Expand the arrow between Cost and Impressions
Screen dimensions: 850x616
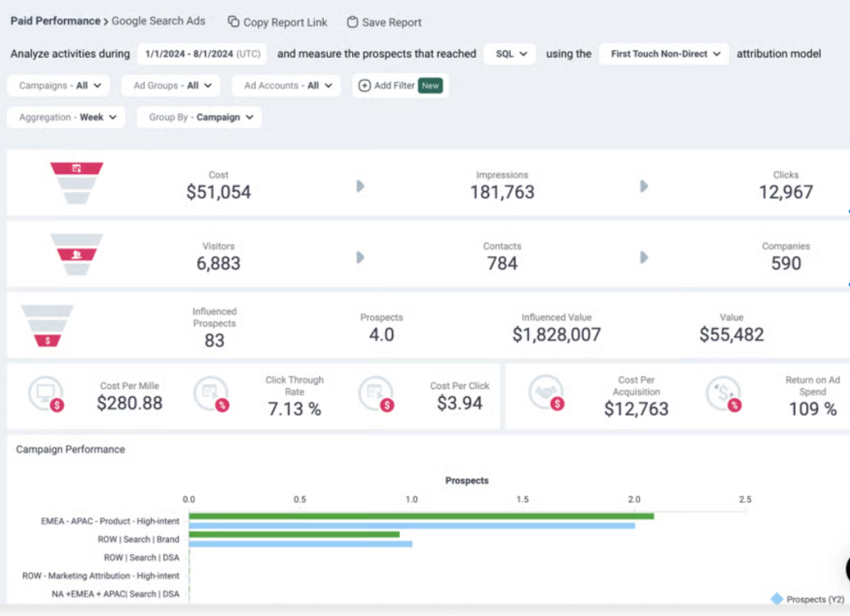point(359,186)
